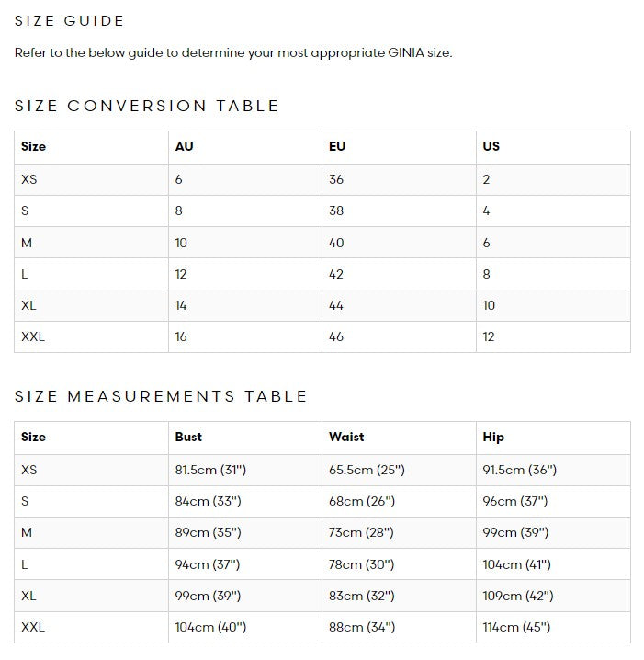The height and width of the screenshot is (660, 644).
Task: Click the SIZE GUIDE heading
Action: 70,20
